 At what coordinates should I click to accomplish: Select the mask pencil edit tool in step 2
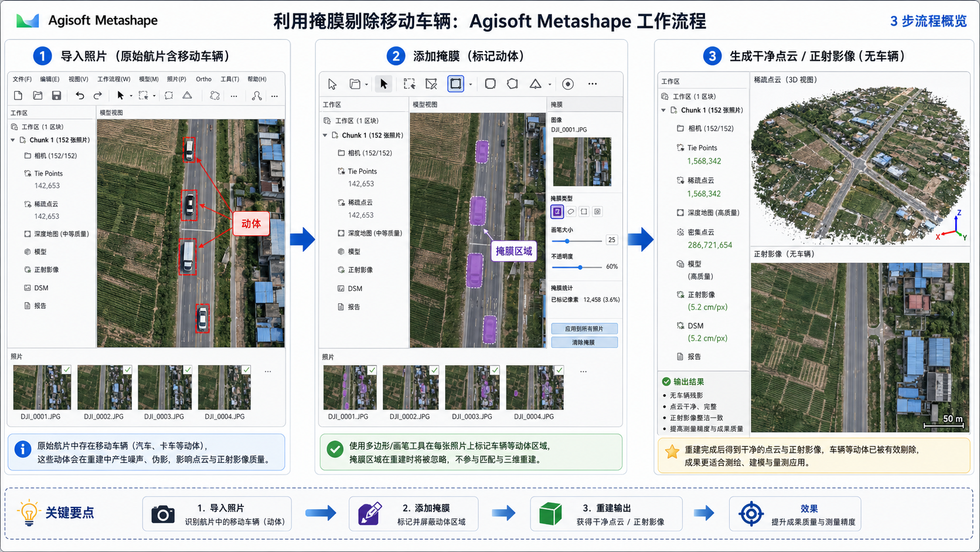[x=431, y=84]
